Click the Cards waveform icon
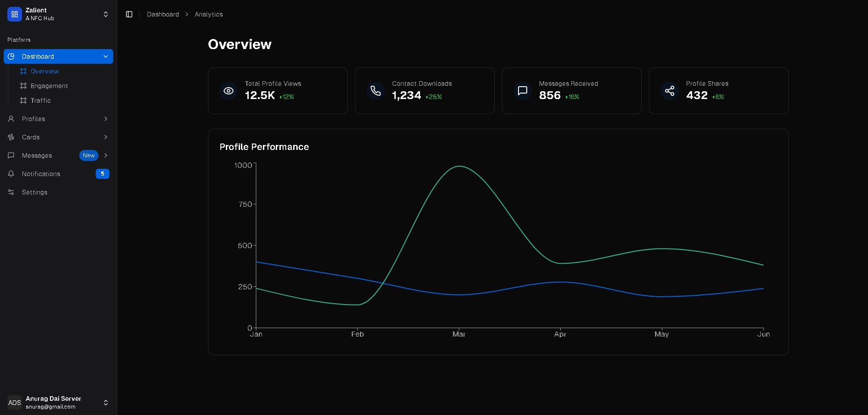This screenshot has width=868, height=415. pyautogui.click(x=11, y=137)
